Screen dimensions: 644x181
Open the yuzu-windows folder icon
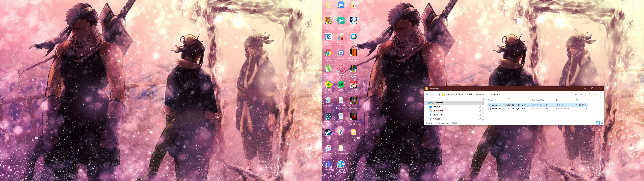(x=341, y=150)
